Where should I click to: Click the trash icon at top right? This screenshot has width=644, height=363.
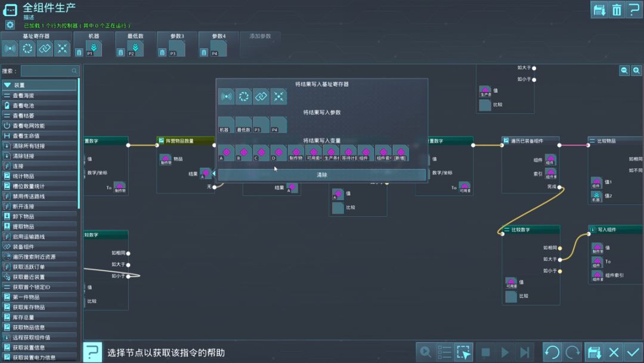pos(617,10)
